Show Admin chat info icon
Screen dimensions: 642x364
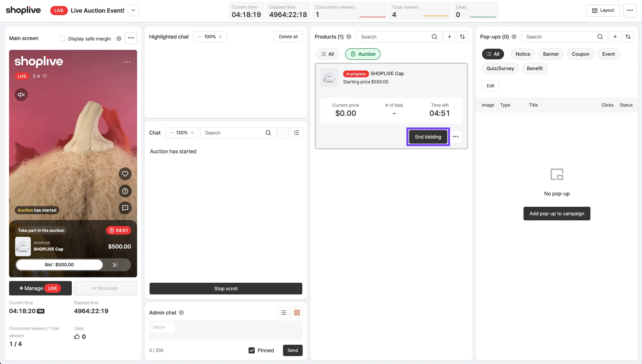point(181,312)
